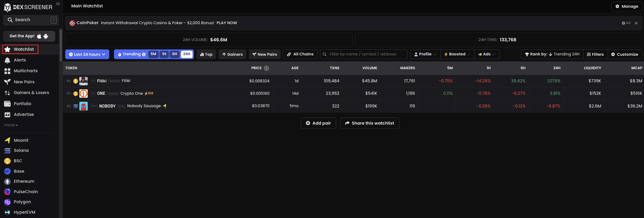Switch trending timeframe to 5M
Image resolution: width=644 pixels, height=218 pixels.
pyautogui.click(x=153, y=54)
